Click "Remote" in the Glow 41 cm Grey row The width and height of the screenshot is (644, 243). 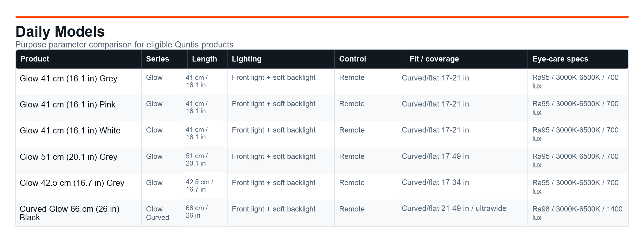tap(352, 77)
